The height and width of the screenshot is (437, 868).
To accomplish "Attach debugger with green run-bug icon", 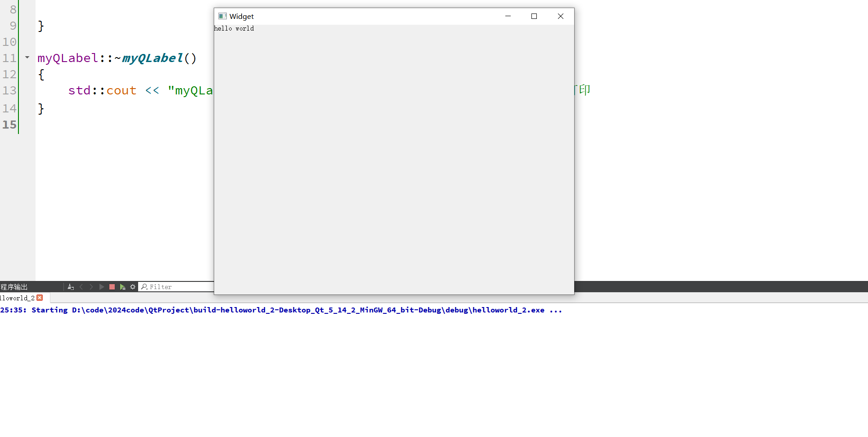I will (122, 287).
